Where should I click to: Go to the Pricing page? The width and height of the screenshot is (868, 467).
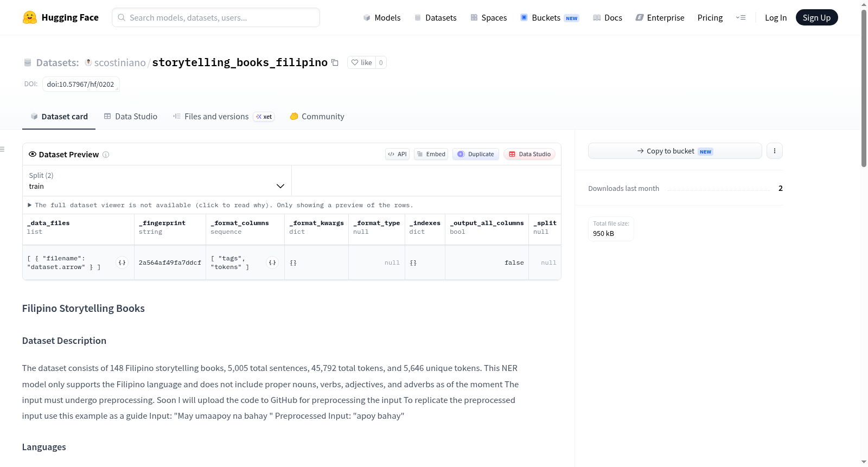click(x=710, y=17)
